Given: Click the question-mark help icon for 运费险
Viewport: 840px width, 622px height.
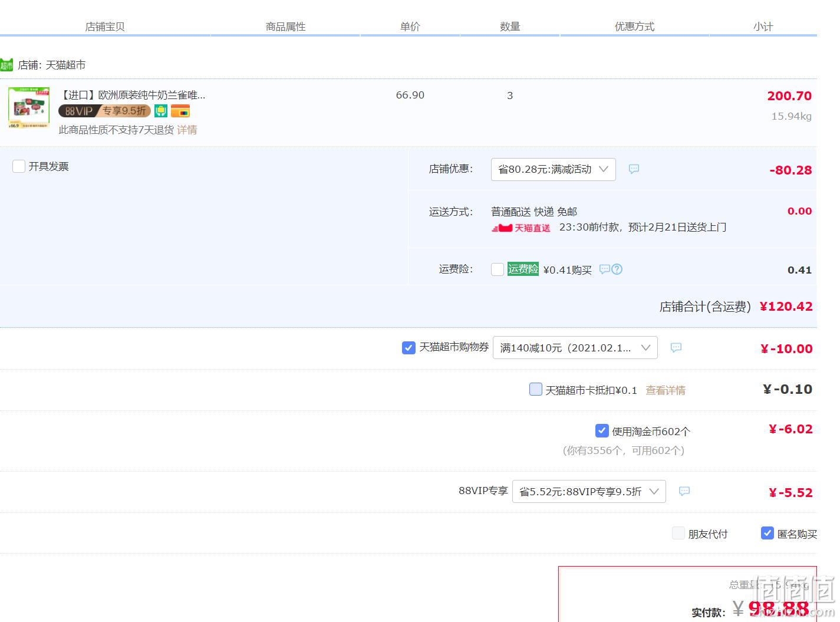Looking at the screenshot, I should (617, 269).
